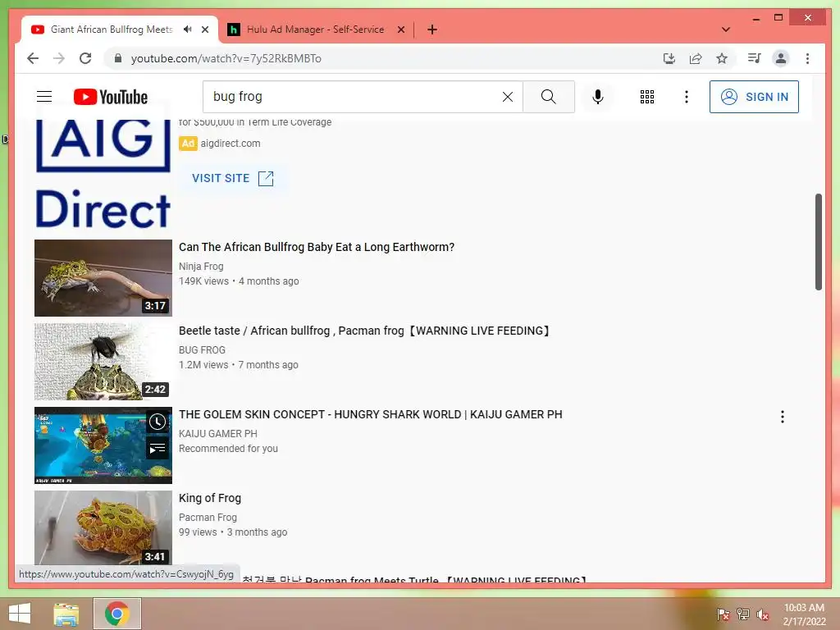Share this page icon in address bar
This screenshot has width=840, height=630.
click(x=696, y=58)
